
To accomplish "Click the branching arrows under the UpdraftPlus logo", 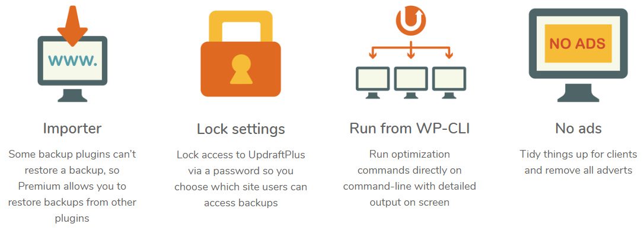I will tap(411, 49).
